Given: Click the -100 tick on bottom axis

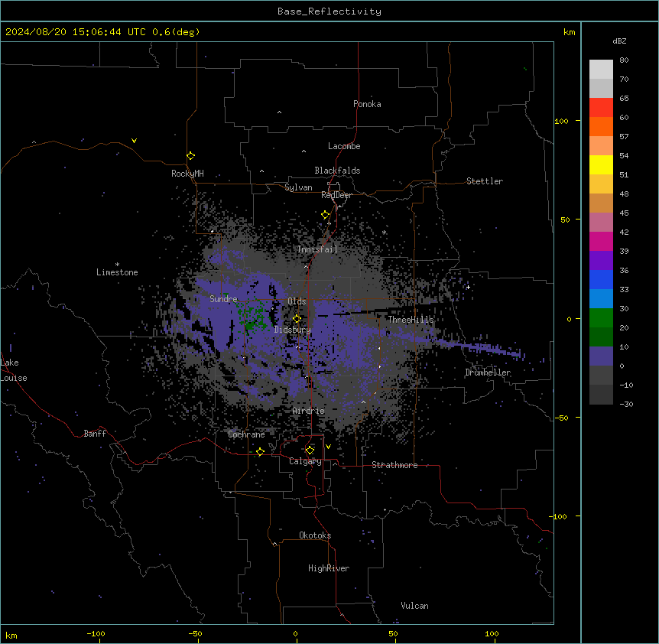Looking at the screenshot, I should point(96,633).
